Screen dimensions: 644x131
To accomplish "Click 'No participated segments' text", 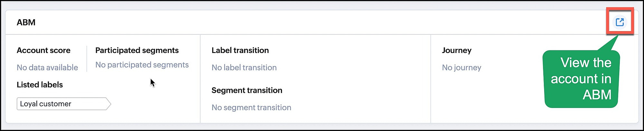I will pyautogui.click(x=142, y=65).
